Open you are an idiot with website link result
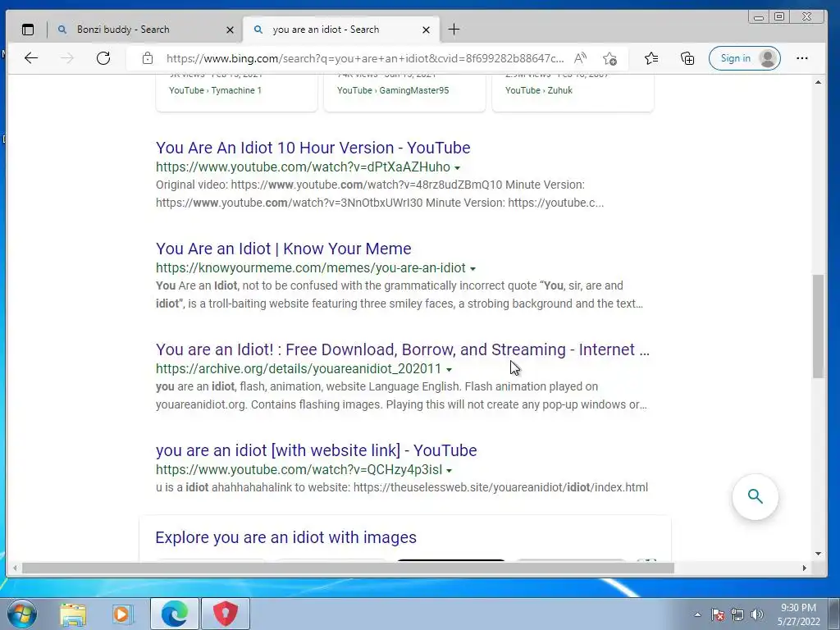 point(316,450)
